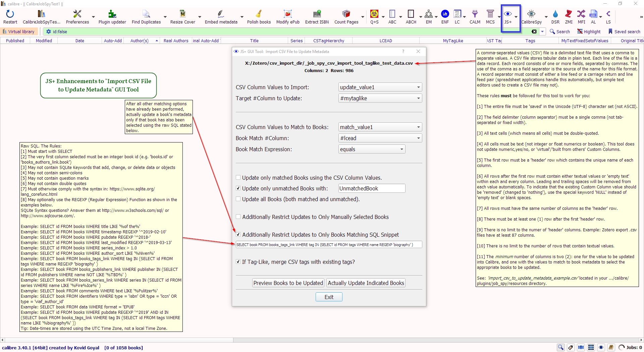Check 'Update all Books (both matched and unmatched)'

238,199
